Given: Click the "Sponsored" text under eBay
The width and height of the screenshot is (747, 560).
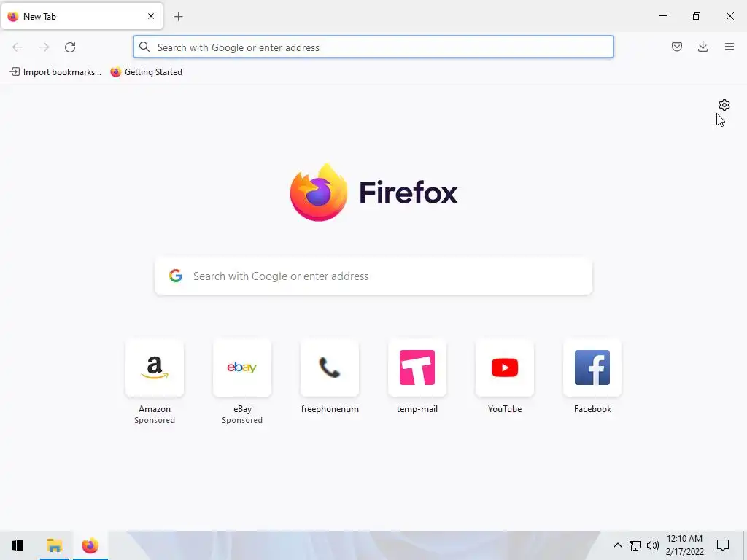Looking at the screenshot, I should pos(242,420).
